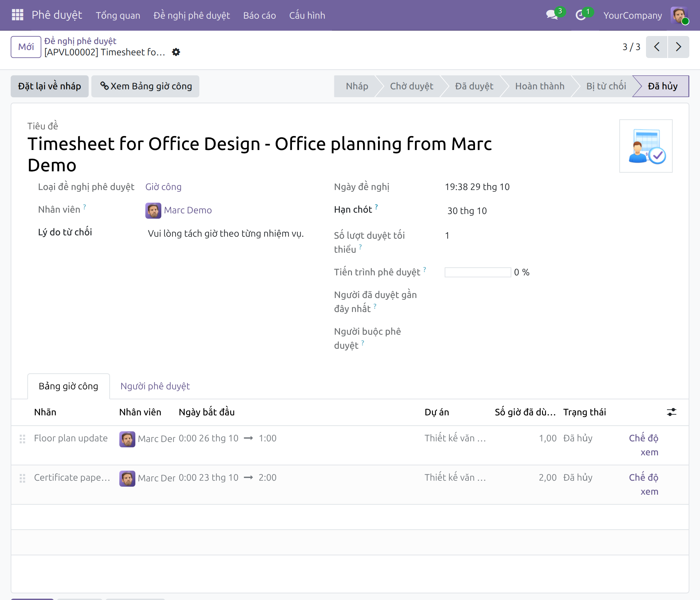Viewport: 700px width, 600px height.
Task: Click the Tiến trình phê duyệt progress bar
Action: click(478, 272)
